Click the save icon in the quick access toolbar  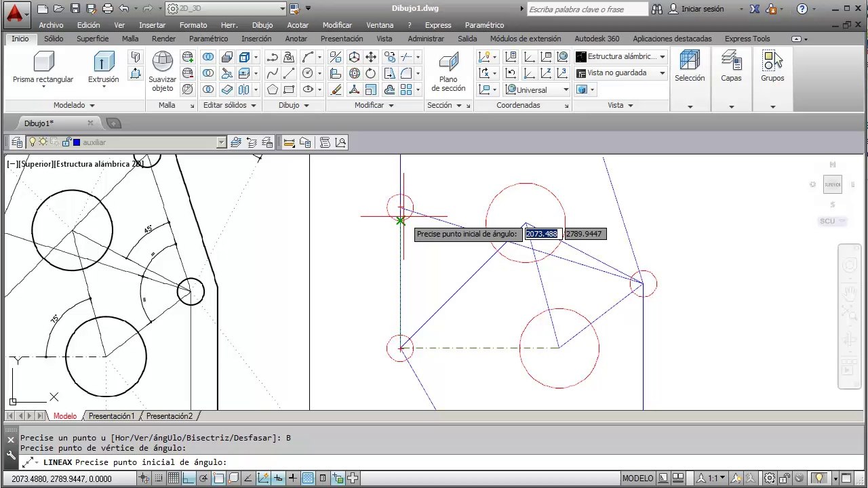pyautogui.click(x=75, y=9)
